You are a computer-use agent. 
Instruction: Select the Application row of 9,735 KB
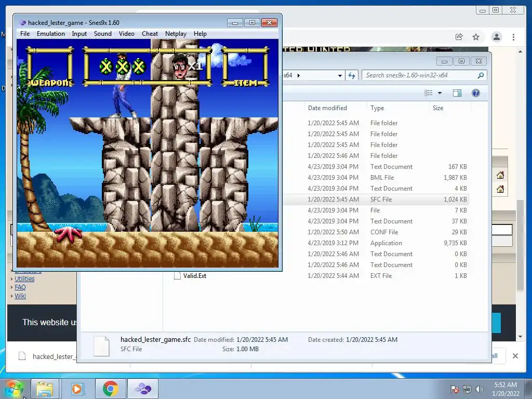375,243
